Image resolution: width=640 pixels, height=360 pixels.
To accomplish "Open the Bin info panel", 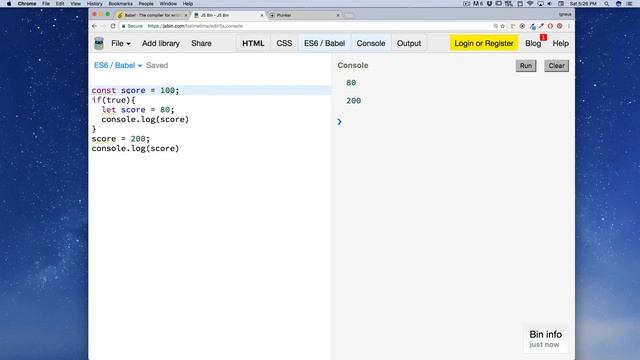I will click(x=545, y=338).
